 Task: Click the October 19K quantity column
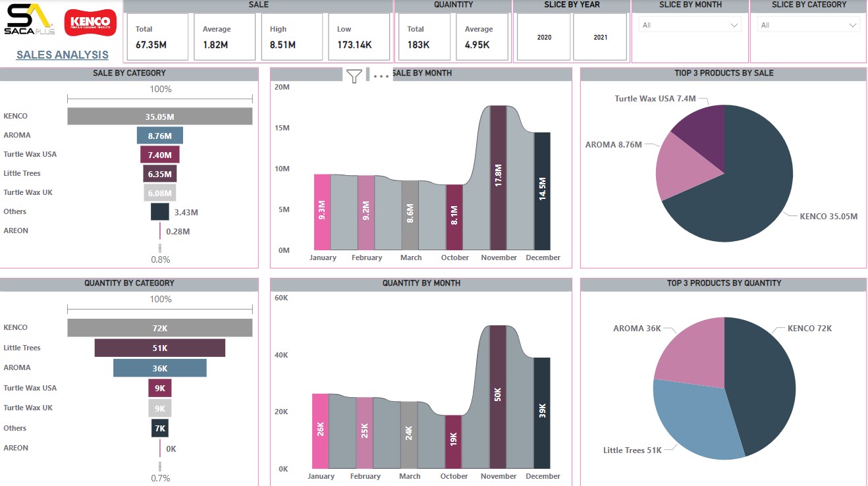tap(453, 442)
